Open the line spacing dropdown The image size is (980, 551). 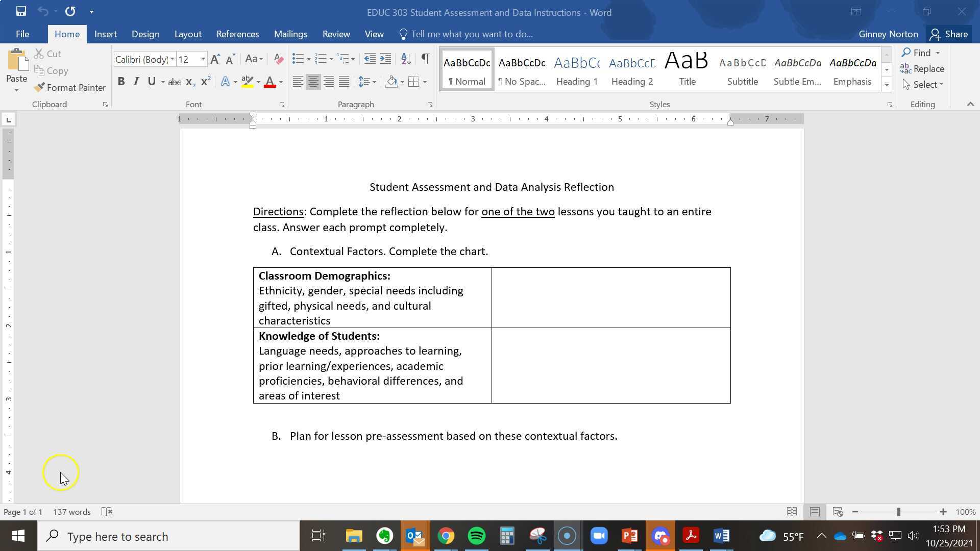[374, 81]
